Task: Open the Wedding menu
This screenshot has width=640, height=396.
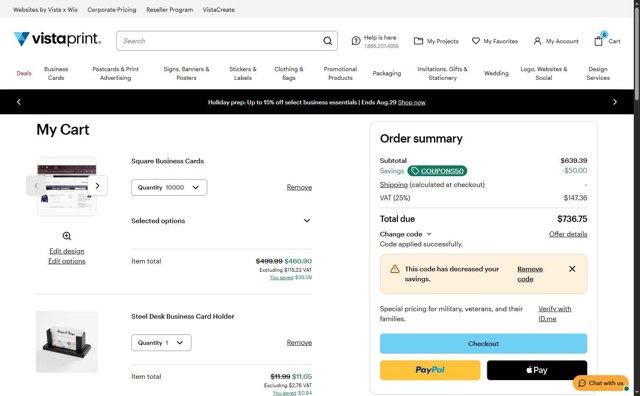Action: coord(496,73)
